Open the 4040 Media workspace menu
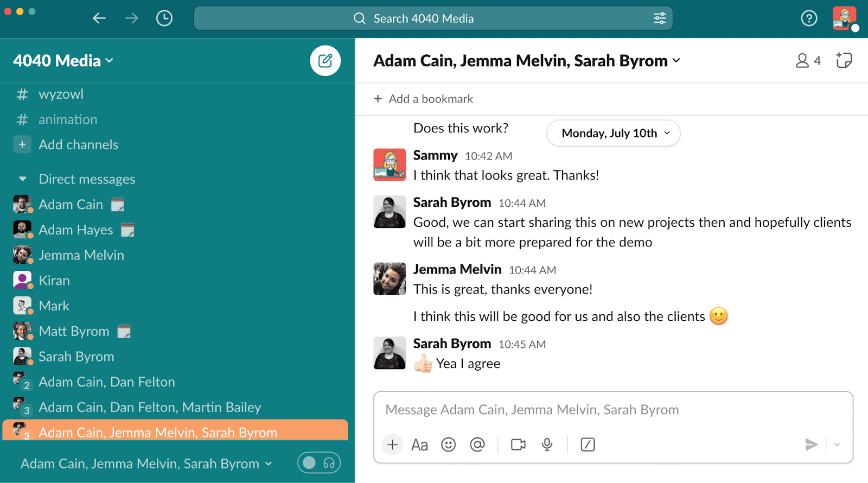This screenshot has width=868, height=483. (x=63, y=61)
